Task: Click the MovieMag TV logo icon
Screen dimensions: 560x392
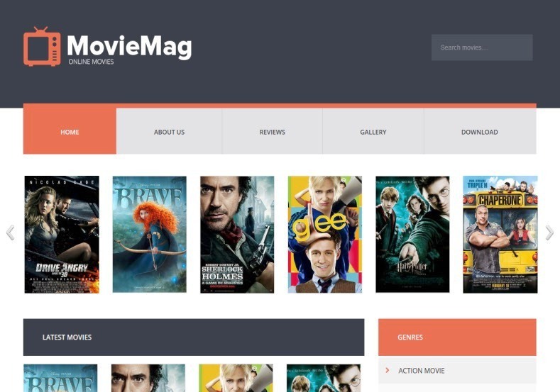Action: [42, 46]
